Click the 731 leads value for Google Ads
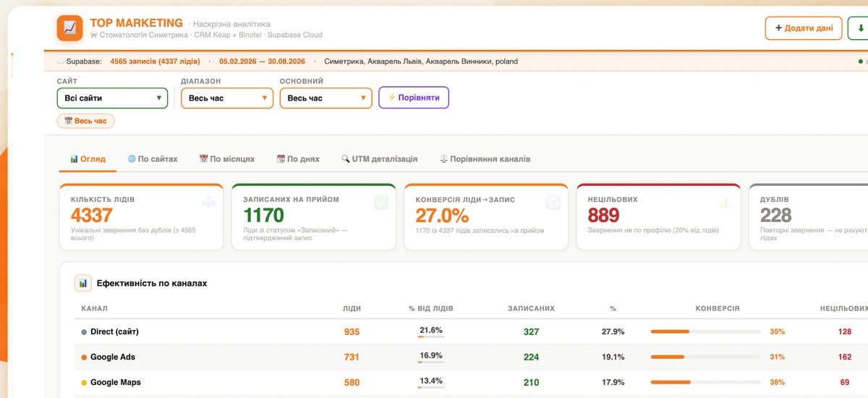868x398 pixels. [x=352, y=357]
